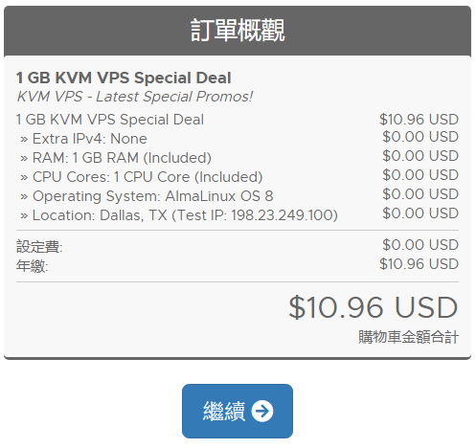Click the annual $10.96 USD amount
Screen dimensions: 476x448
point(419,264)
